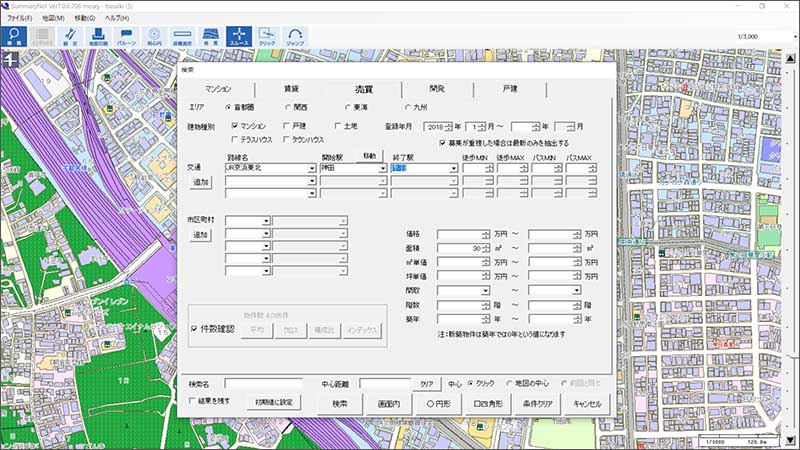The image size is (800, 450).
Task: Click the 登録年月 year field showing 2018
Action: pos(436,127)
